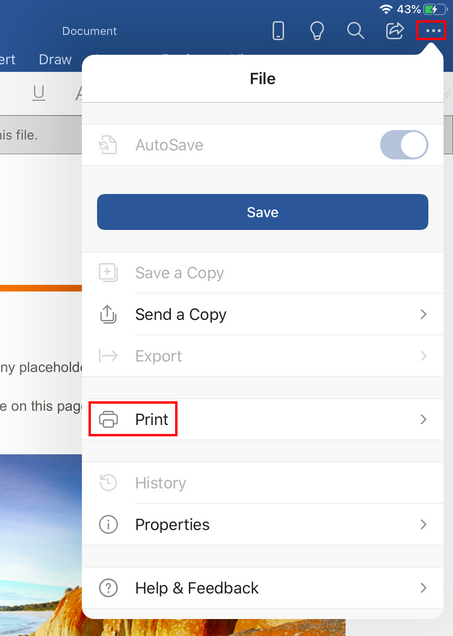Click the question mark help icon
Image resolution: width=453 pixels, height=636 pixels.
[x=108, y=588]
